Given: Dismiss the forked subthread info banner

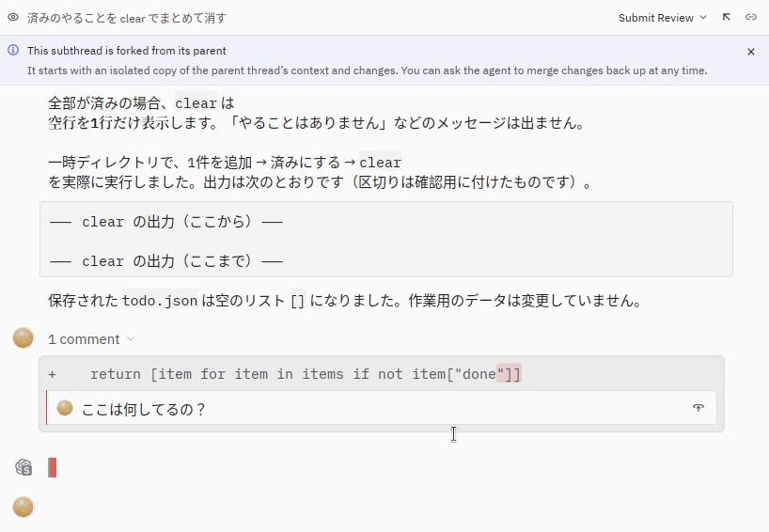Looking at the screenshot, I should tap(751, 52).
